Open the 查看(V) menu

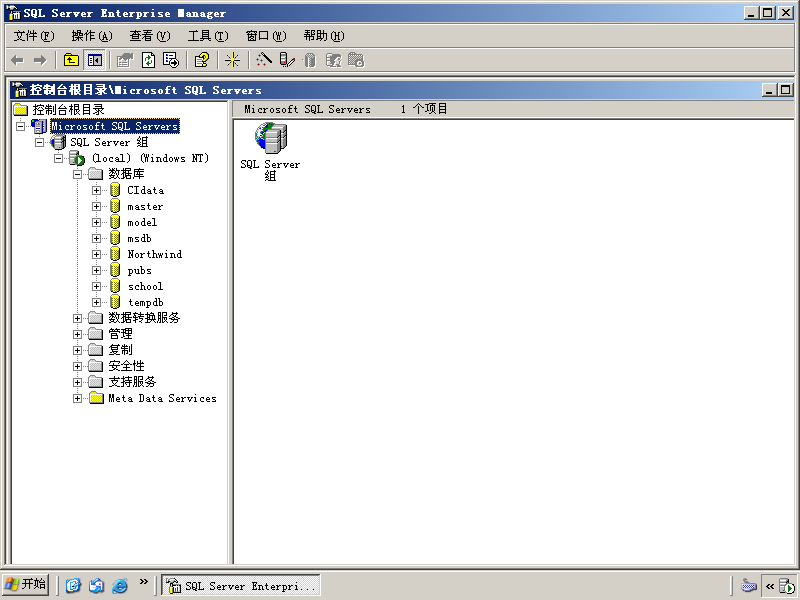(x=149, y=36)
